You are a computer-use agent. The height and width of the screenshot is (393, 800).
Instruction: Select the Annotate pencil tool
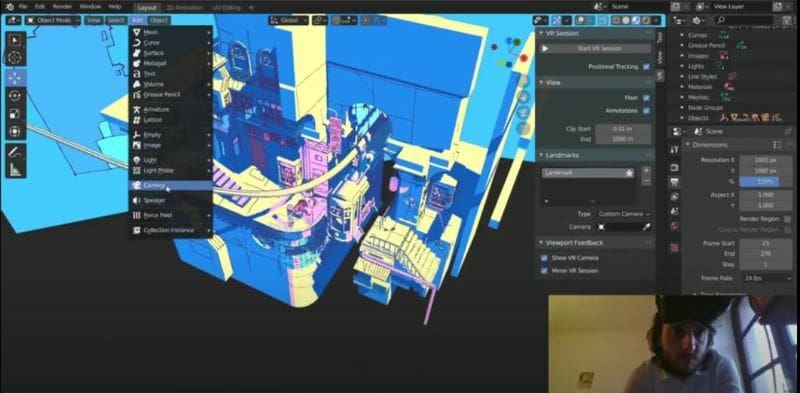point(15,152)
